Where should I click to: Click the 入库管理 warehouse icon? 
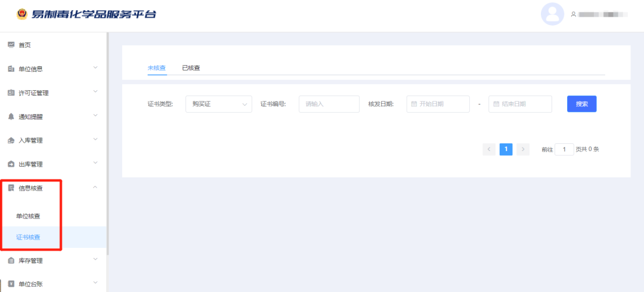[11, 140]
